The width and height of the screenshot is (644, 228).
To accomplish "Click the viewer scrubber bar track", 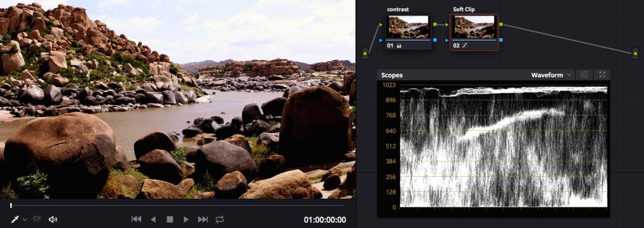I will tap(178, 205).
